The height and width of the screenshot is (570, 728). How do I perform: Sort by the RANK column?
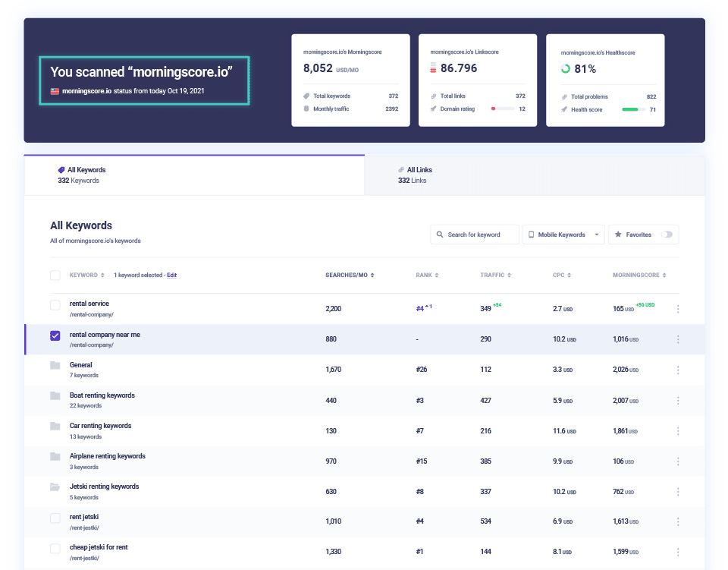[427, 275]
